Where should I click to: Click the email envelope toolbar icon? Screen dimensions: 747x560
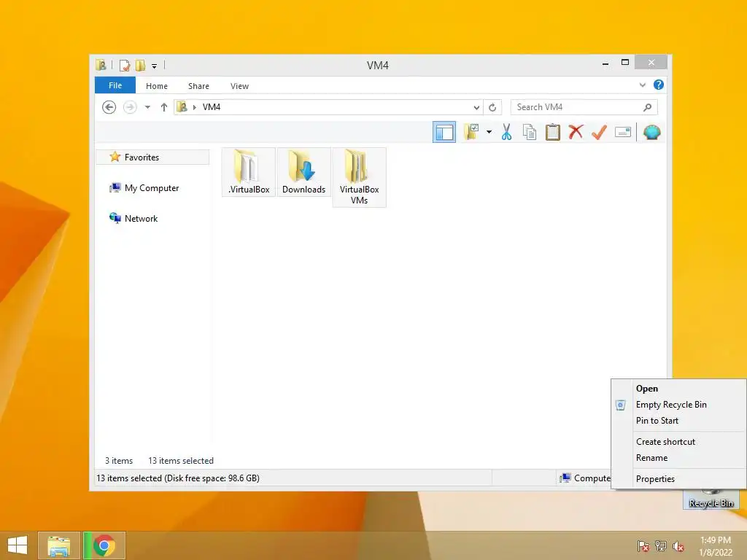623,132
